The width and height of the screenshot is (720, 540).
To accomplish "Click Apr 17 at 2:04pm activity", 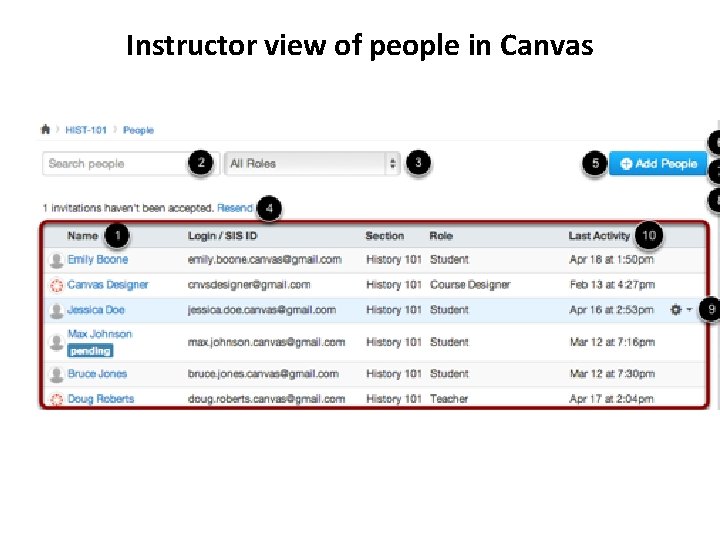I will click(612, 399).
